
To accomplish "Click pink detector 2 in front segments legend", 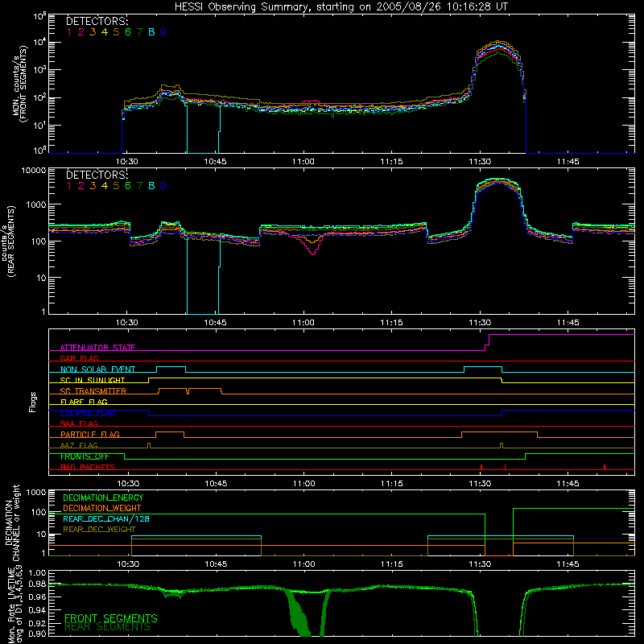I will coord(81,32).
